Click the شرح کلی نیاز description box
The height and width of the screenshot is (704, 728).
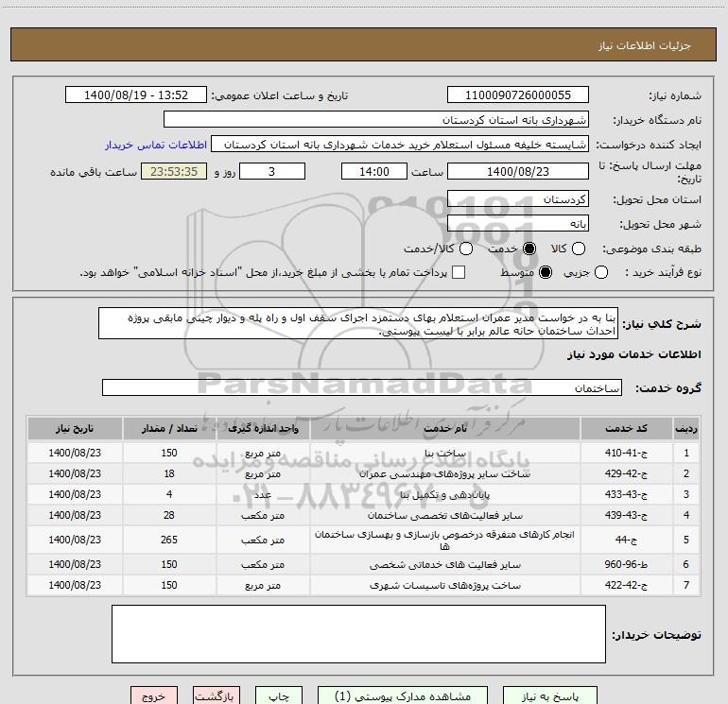pyautogui.click(x=358, y=323)
